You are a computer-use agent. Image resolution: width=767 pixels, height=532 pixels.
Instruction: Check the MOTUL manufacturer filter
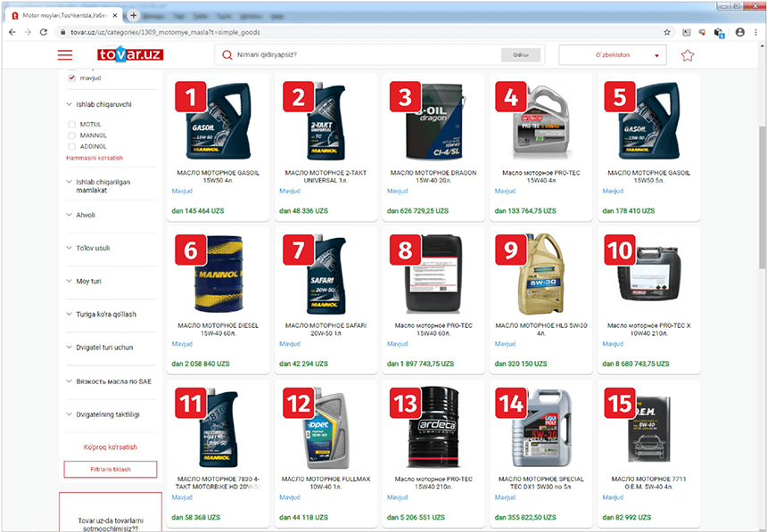pos(72,124)
